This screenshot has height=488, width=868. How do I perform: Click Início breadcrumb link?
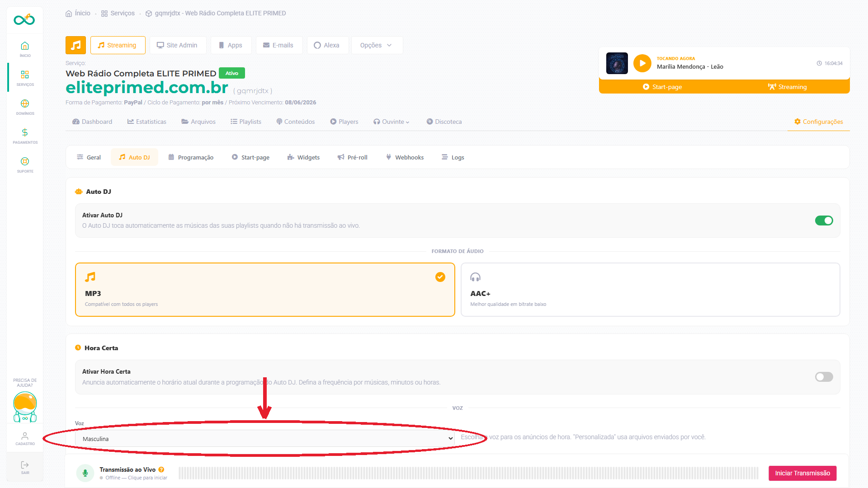point(83,13)
